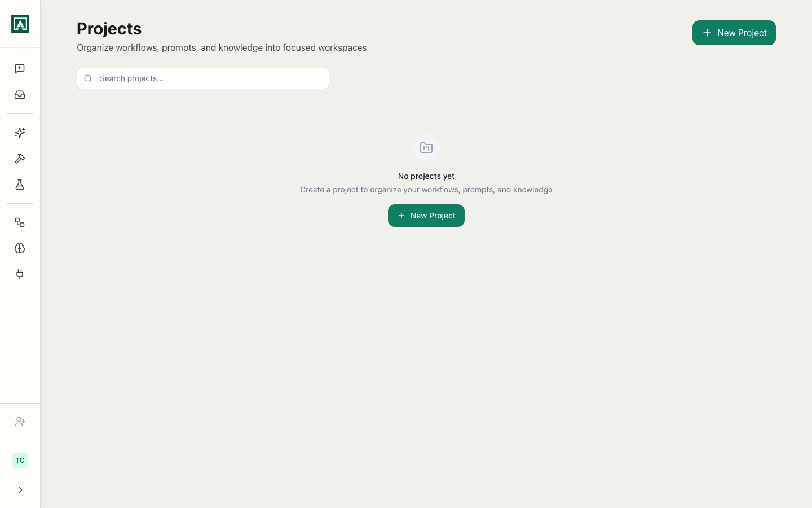Click the top-right New Project button
The height and width of the screenshot is (508, 812).
pos(734,33)
